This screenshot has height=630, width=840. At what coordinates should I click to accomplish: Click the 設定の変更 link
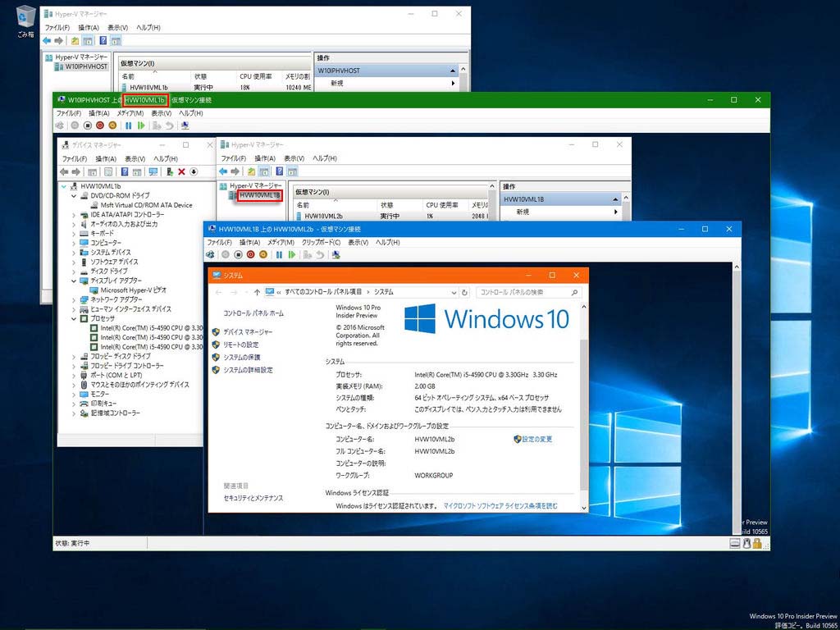[536, 440]
